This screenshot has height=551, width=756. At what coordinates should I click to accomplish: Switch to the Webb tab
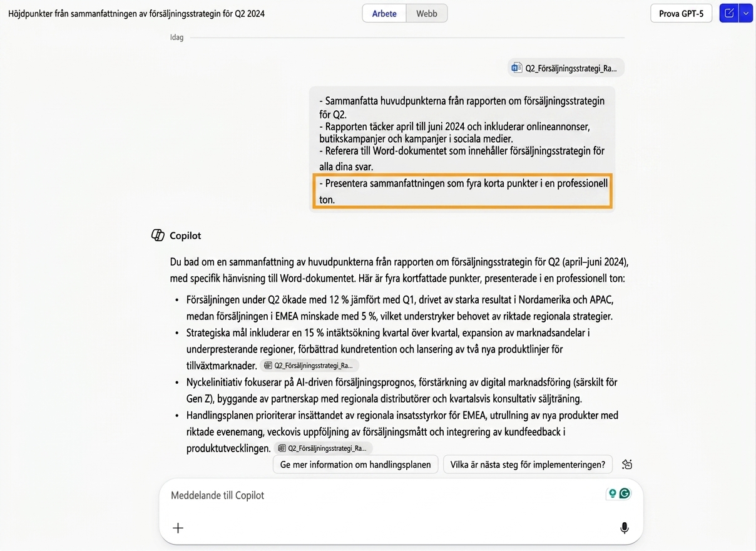(x=427, y=13)
